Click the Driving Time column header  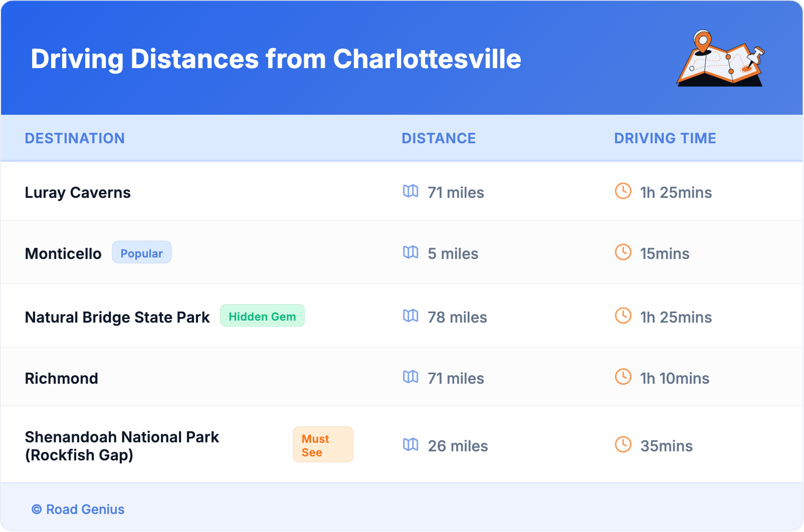665,138
